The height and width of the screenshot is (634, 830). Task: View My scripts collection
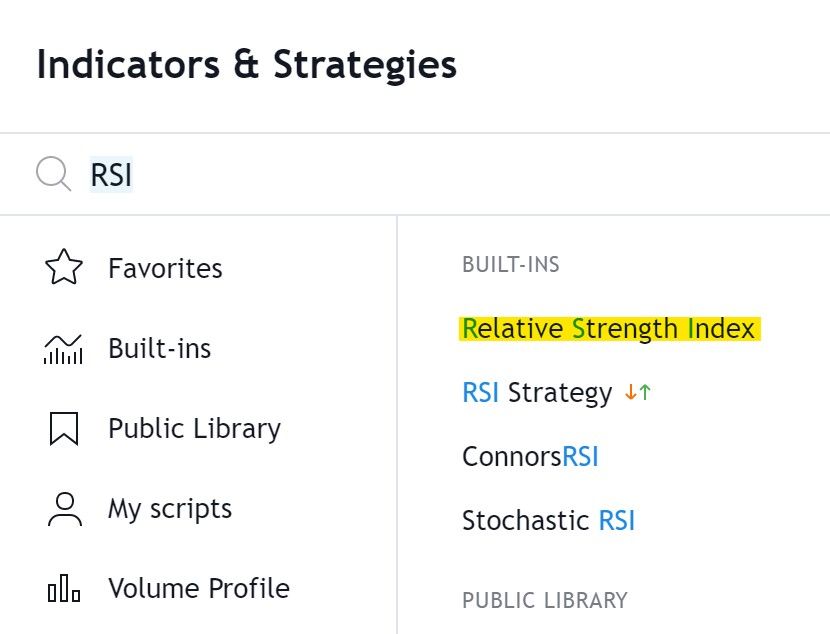(169, 508)
